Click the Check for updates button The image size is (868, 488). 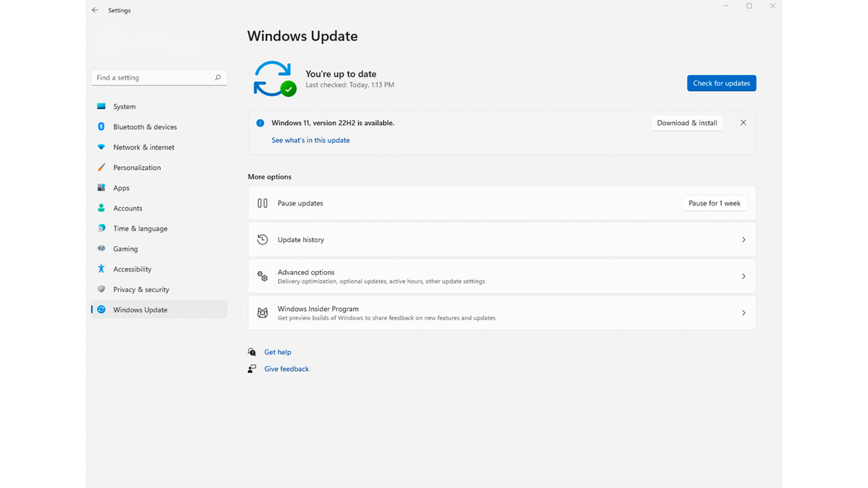[x=721, y=82]
